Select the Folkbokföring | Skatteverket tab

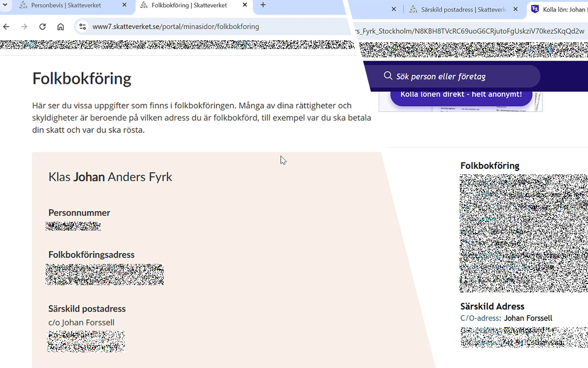189,5
